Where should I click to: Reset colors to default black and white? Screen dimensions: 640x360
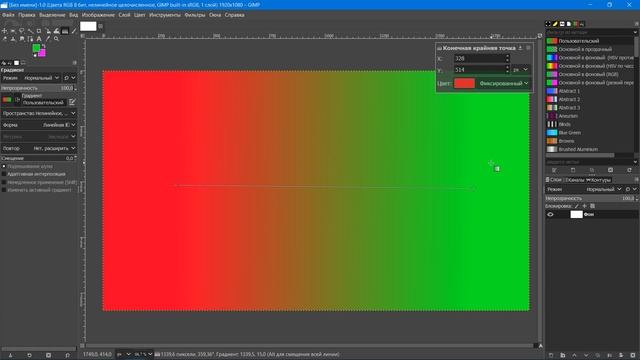[x=35, y=56]
